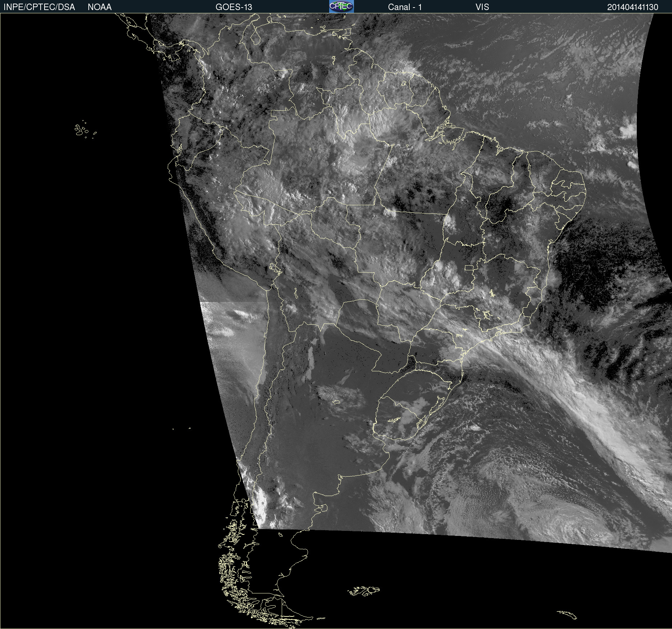The image size is (672, 629).
Task: Click the 201404141130 timestamp
Action: (x=633, y=7)
